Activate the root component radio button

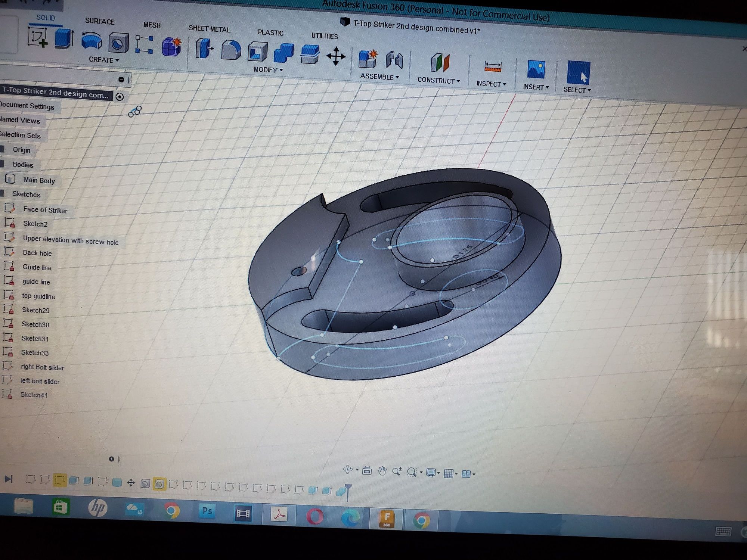[120, 97]
